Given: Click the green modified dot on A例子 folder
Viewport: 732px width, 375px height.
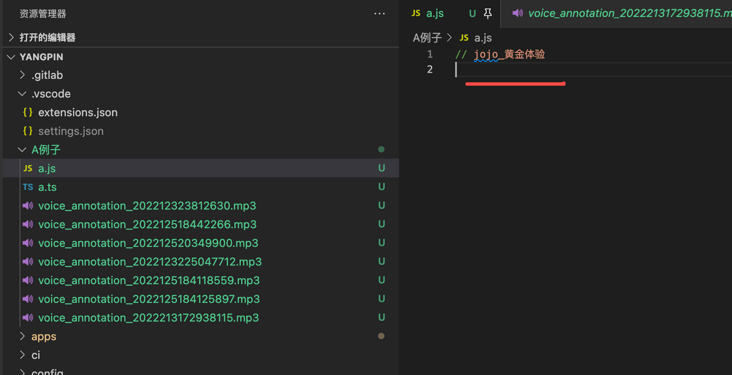Looking at the screenshot, I should [x=381, y=149].
